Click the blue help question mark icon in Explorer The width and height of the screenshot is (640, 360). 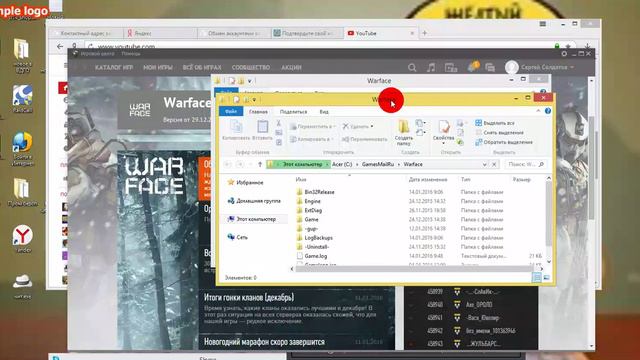tap(548, 111)
